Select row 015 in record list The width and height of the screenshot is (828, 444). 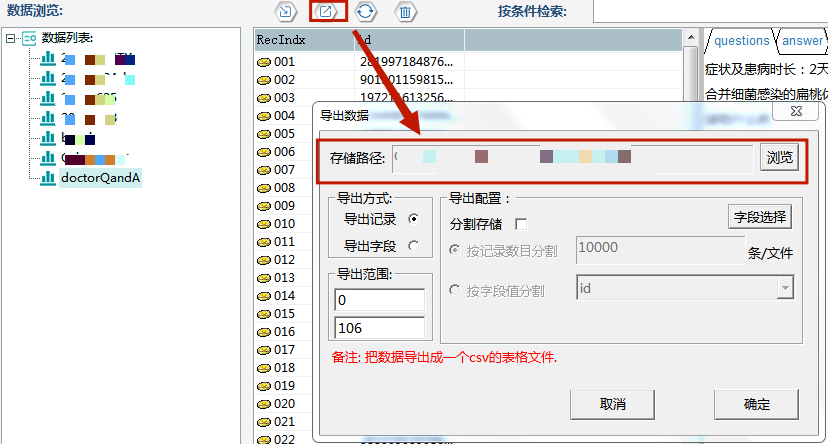(284, 314)
